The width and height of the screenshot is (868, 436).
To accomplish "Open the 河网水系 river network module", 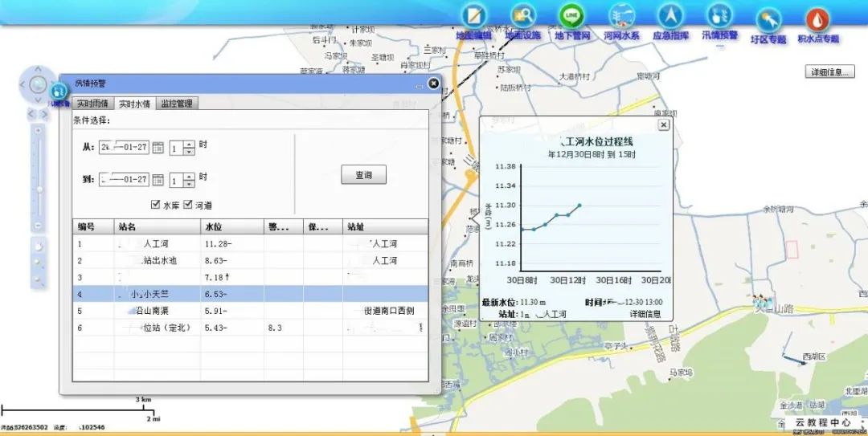I will 621,17.
